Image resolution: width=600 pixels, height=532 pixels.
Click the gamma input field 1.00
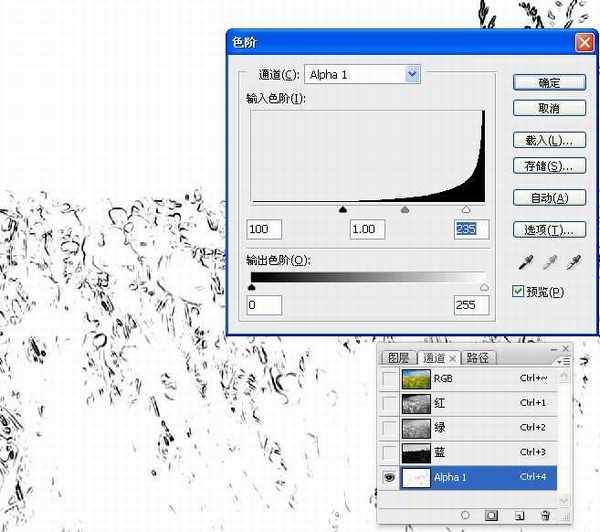[367, 229]
